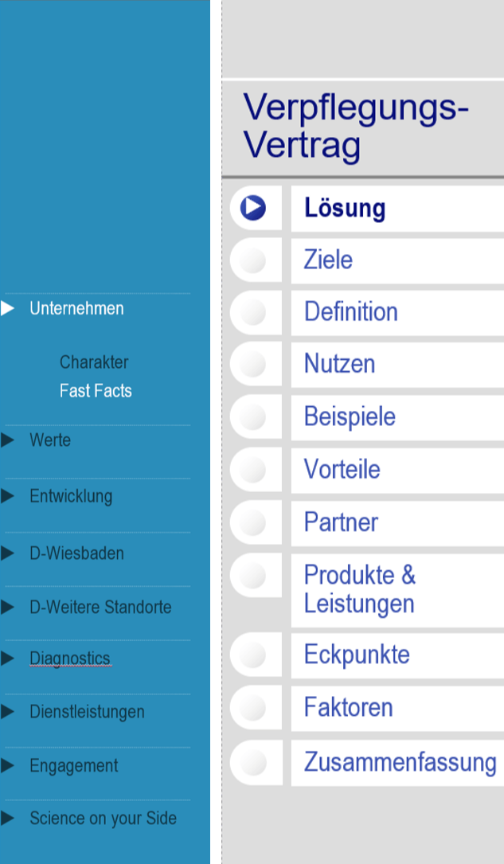This screenshot has height=864, width=504.
Task: Go to the Zusammenfassung section
Action: coord(400,762)
